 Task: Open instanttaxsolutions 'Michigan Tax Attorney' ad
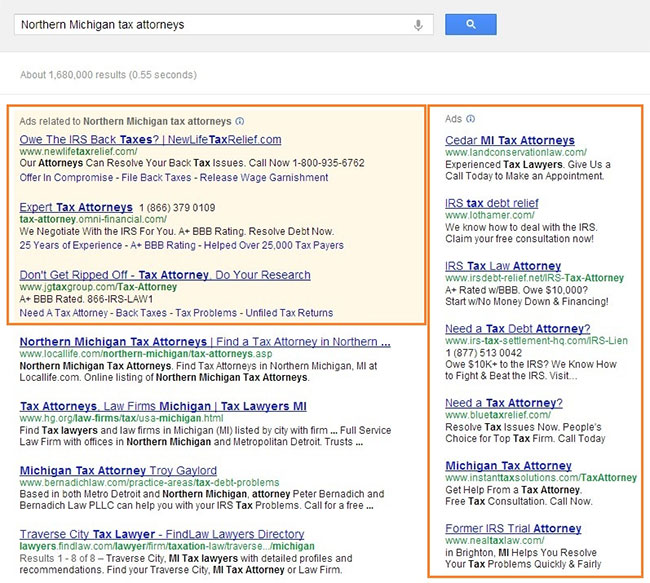[x=508, y=466]
